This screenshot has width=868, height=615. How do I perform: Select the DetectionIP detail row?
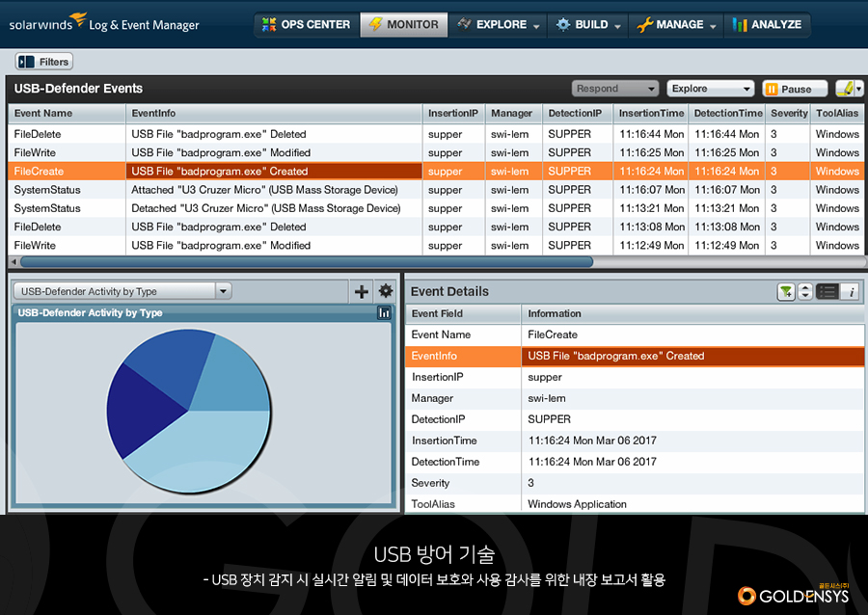tap(635, 419)
